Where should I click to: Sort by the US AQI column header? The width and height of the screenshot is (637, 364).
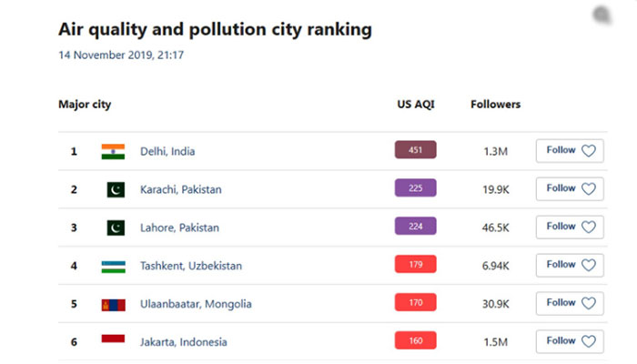click(x=416, y=105)
